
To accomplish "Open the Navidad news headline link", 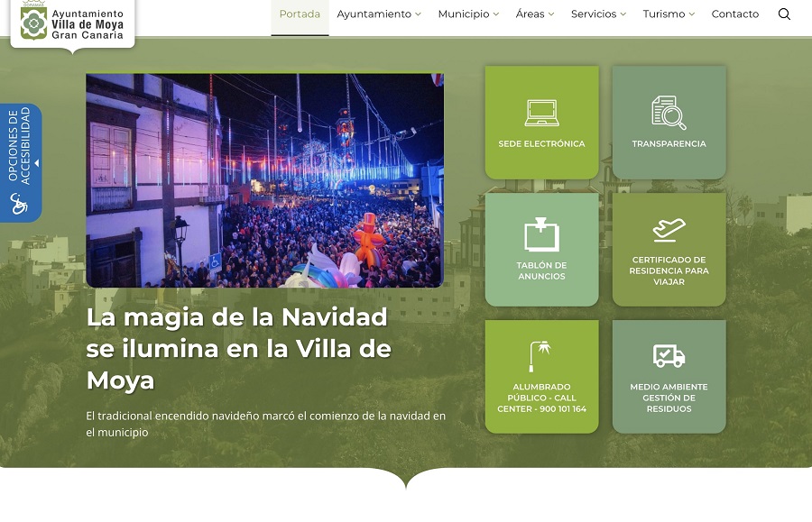I will (236, 349).
